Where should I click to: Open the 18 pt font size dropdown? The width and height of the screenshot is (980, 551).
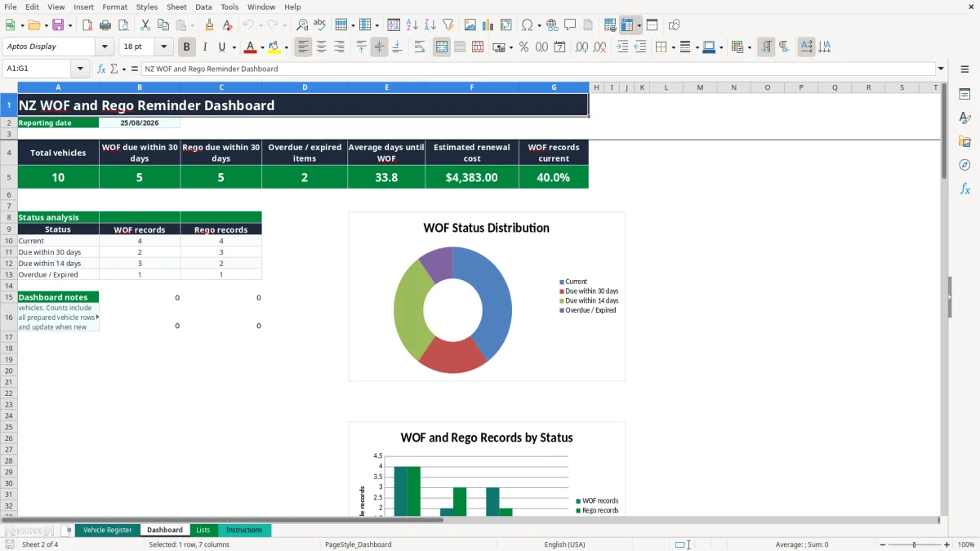163,47
